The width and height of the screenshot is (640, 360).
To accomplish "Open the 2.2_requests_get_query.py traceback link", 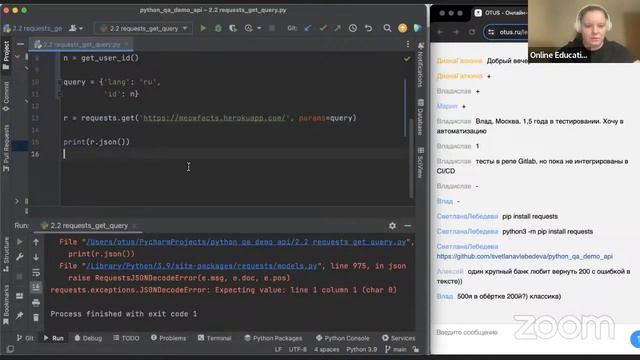I will click(x=246, y=242).
